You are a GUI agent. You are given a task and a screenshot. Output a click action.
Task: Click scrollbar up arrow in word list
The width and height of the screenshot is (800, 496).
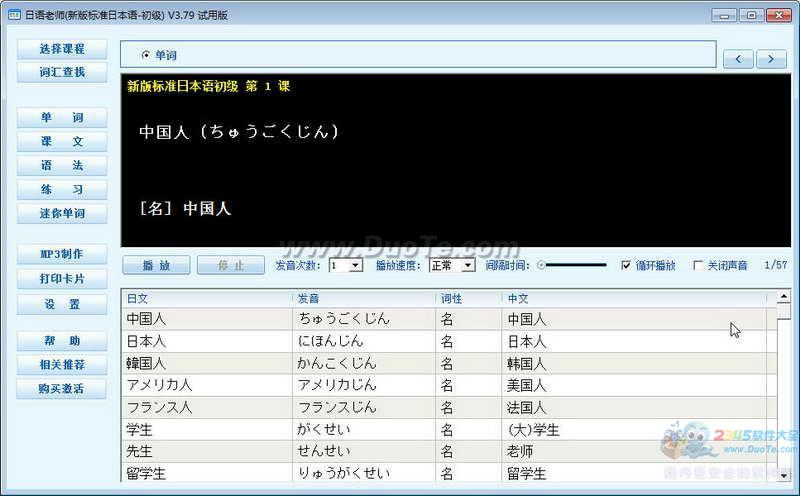pyautogui.click(x=783, y=298)
